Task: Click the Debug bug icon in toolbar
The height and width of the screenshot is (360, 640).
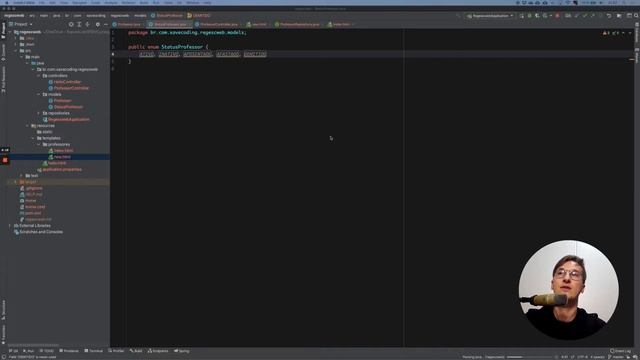Action: pyautogui.click(x=529, y=16)
